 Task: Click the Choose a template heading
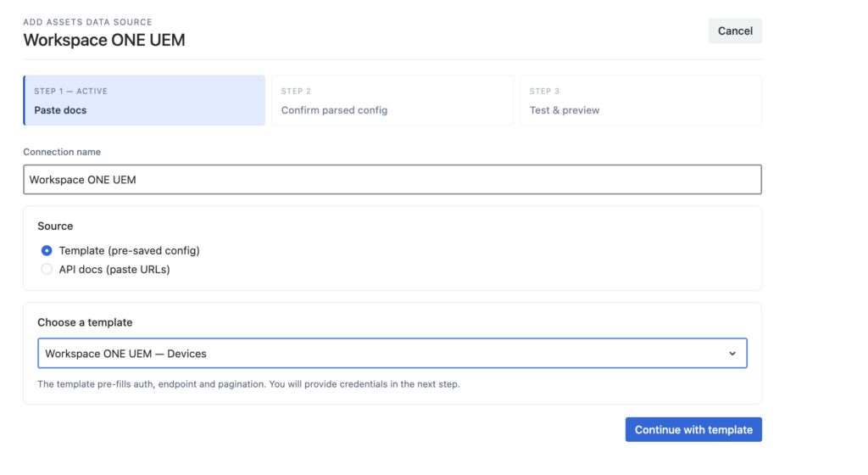85,322
